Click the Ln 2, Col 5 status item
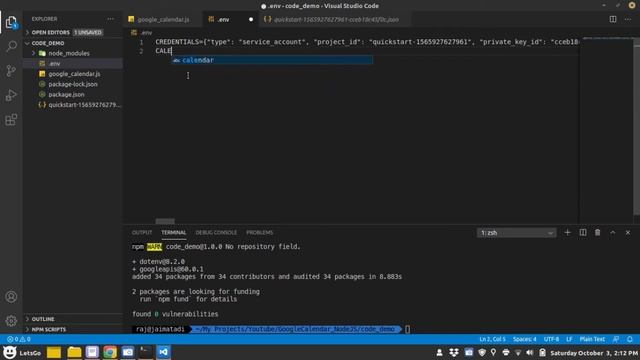The height and width of the screenshot is (360, 640). click(x=492, y=339)
